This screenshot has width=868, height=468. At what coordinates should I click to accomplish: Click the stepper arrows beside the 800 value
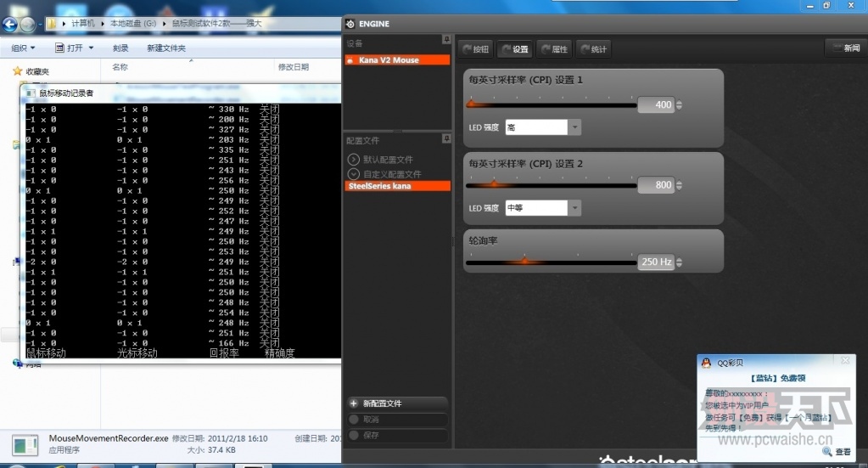point(680,185)
